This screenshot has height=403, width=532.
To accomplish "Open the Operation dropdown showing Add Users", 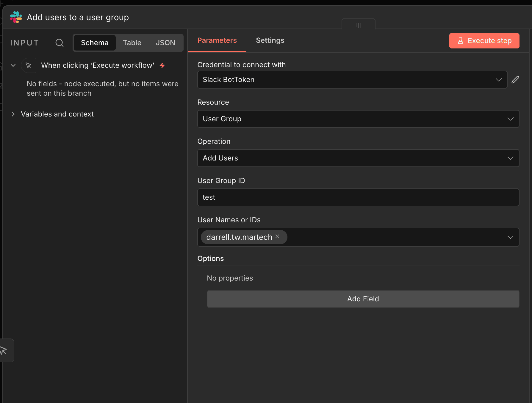I will (x=358, y=158).
